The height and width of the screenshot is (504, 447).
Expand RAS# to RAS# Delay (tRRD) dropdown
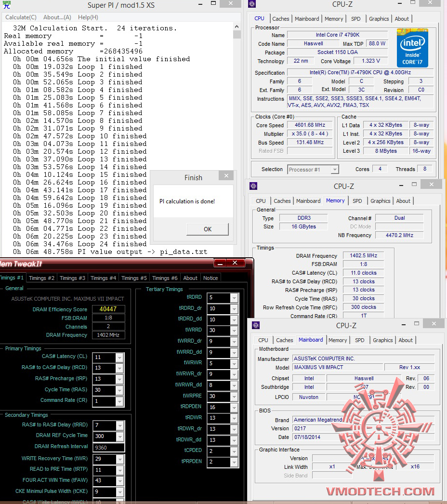click(x=120, y=425)
